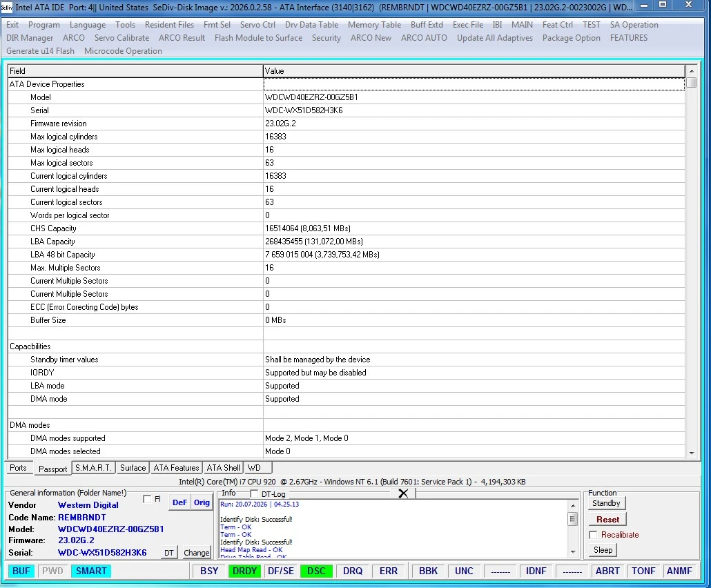The image size is (711, 588).
Task: Click the Info log scrollbar thumb
Action: point(573,518)
